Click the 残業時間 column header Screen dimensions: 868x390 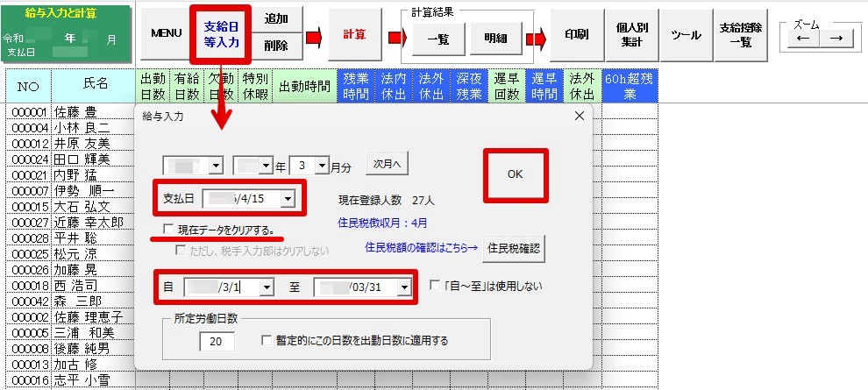click(356, 86)
